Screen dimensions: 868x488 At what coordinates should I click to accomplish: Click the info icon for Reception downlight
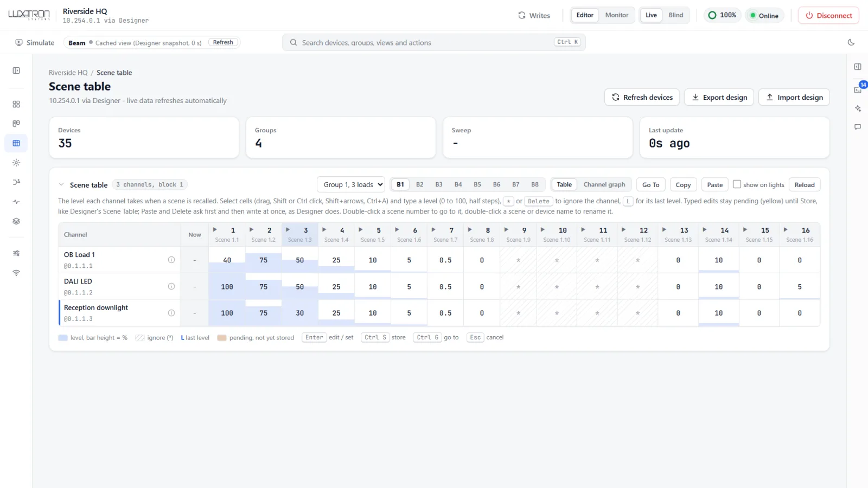171,313
